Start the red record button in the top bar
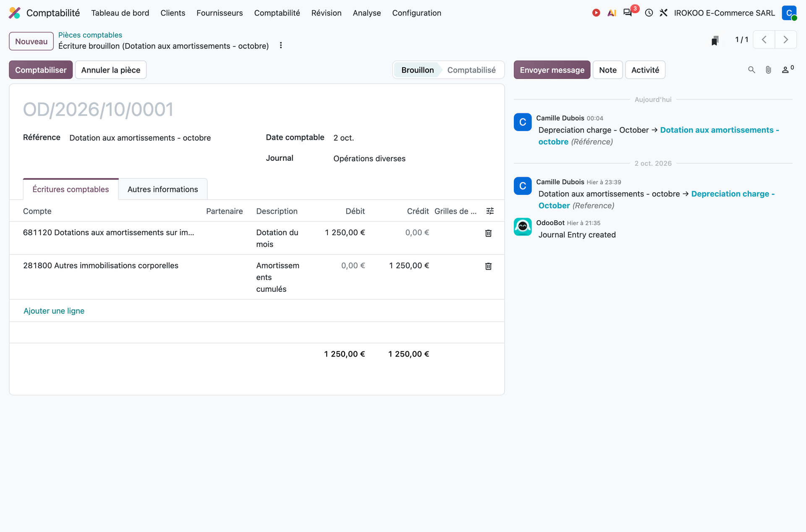The height and width of the screenshot is (532, 806). point(596,13)
